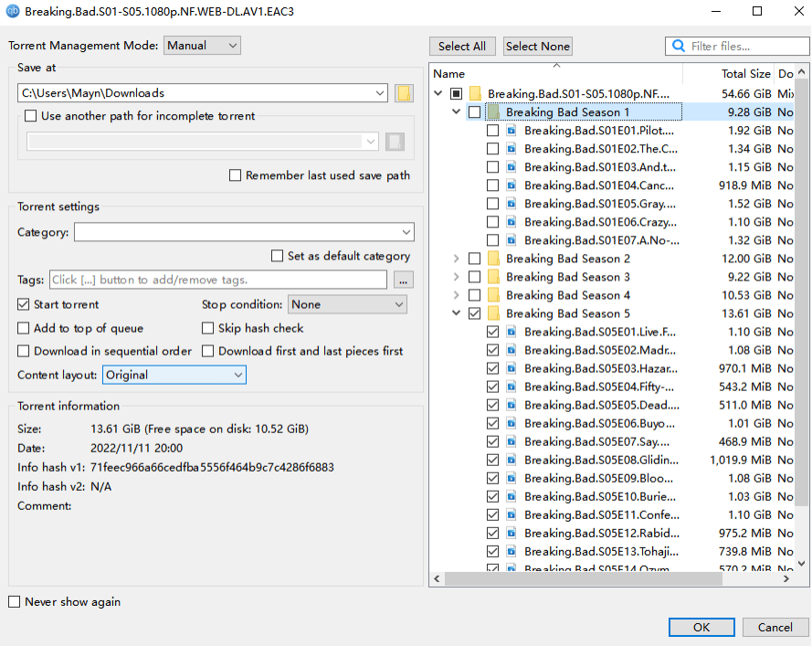Collapse the Breaking Bad Season 5 folder
The width and height of the screenshot is (812, 646).
[456, 313]
